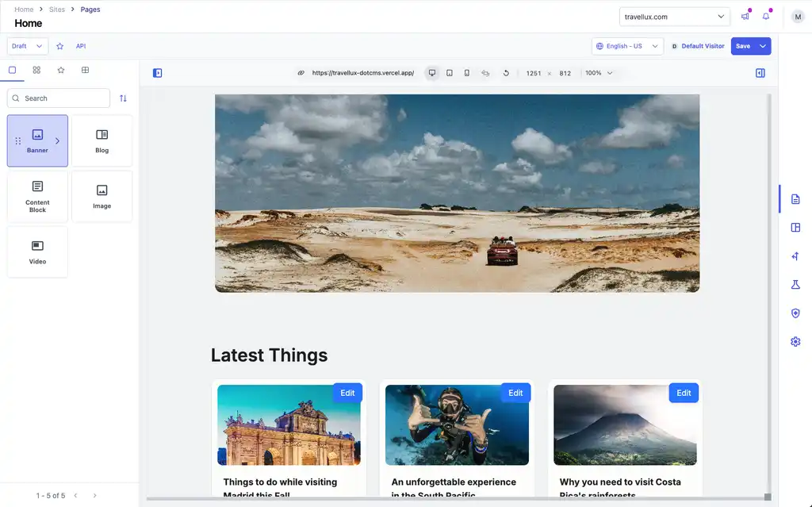The width and height of the screenshot is (812, 507).
Task: Click the '1 - 5 of 5' pagination text
Action: click(x=51, y=496)
